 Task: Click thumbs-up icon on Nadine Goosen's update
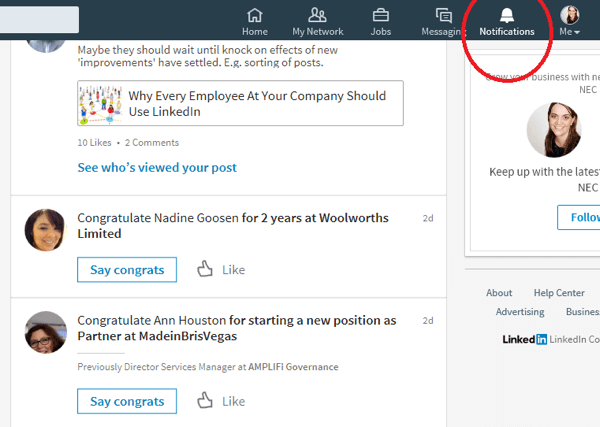[x=205, y=269]
